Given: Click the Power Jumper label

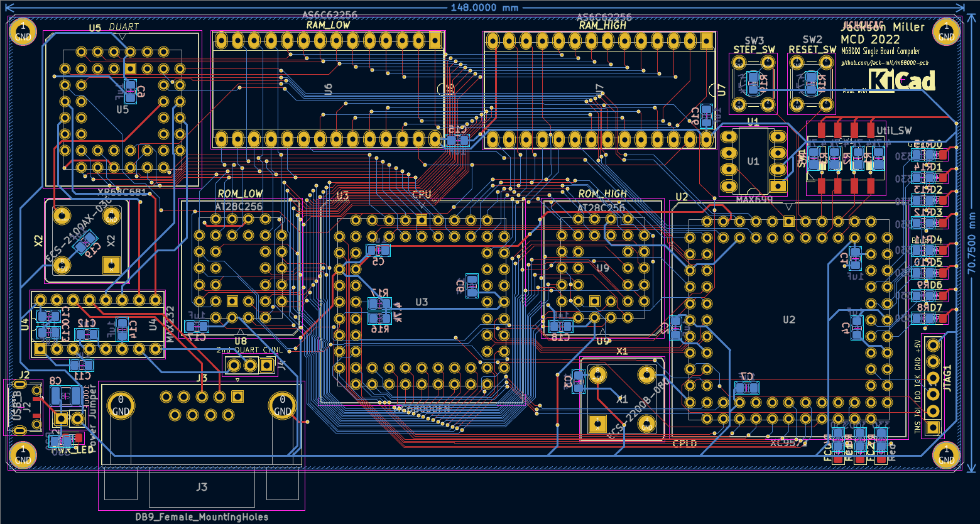Looking at the screenshot, I should pyautogui.click(x=93, y=420).
